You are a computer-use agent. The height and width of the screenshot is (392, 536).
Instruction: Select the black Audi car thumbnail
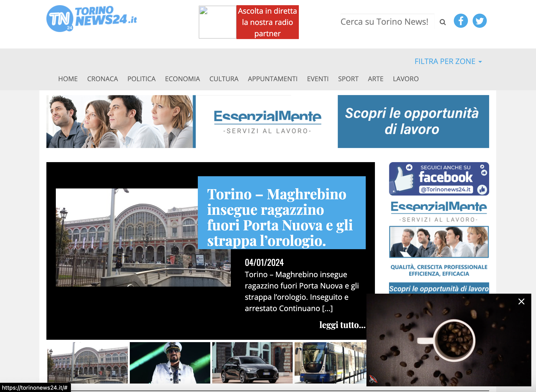(252, 363)
